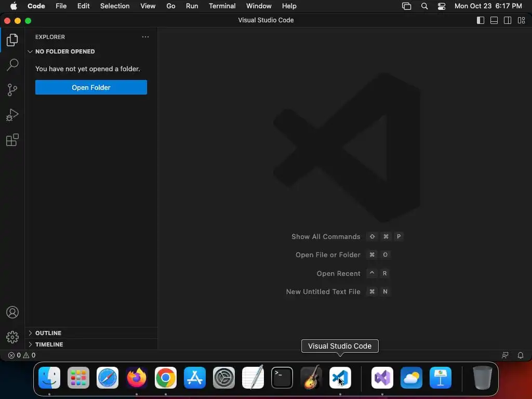
Task: Open the Edit menu
Action: point(83,6)
